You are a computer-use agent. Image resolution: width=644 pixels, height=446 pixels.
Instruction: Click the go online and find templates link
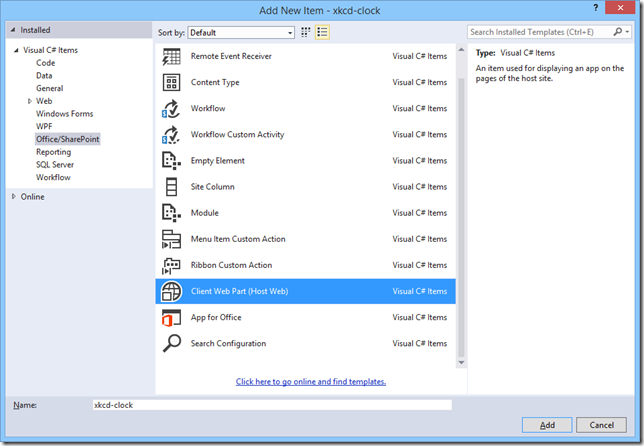click(x=310, y=381)
